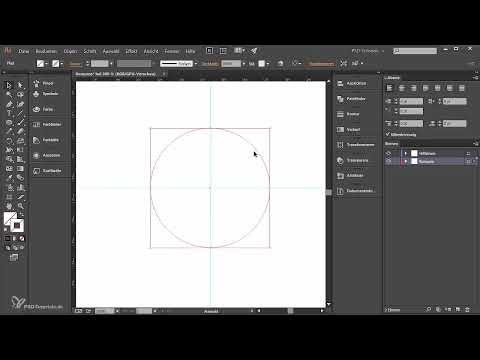
Task: Expand the Hilfslinien layer arrow
Action: 406,153
